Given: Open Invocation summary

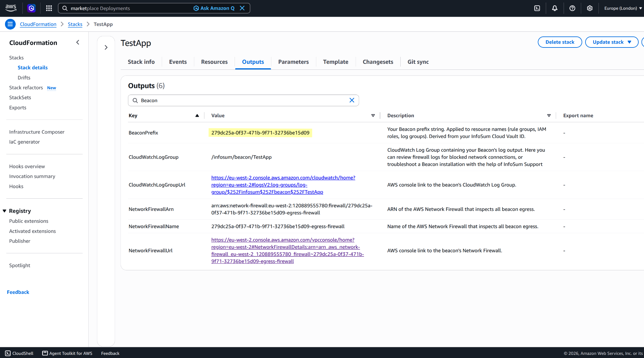Looking at the screenshot, I should 32,176.
